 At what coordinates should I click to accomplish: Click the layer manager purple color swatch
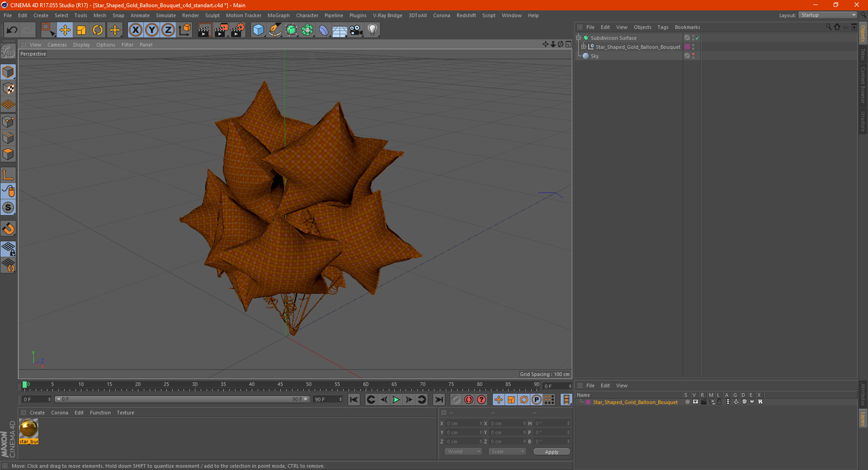pyautogui.click(x=588, y=402)
